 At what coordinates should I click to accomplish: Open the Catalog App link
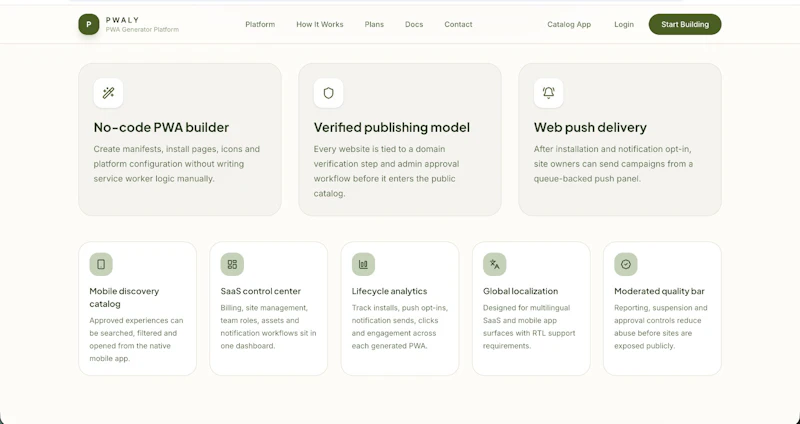click(569, 24)
